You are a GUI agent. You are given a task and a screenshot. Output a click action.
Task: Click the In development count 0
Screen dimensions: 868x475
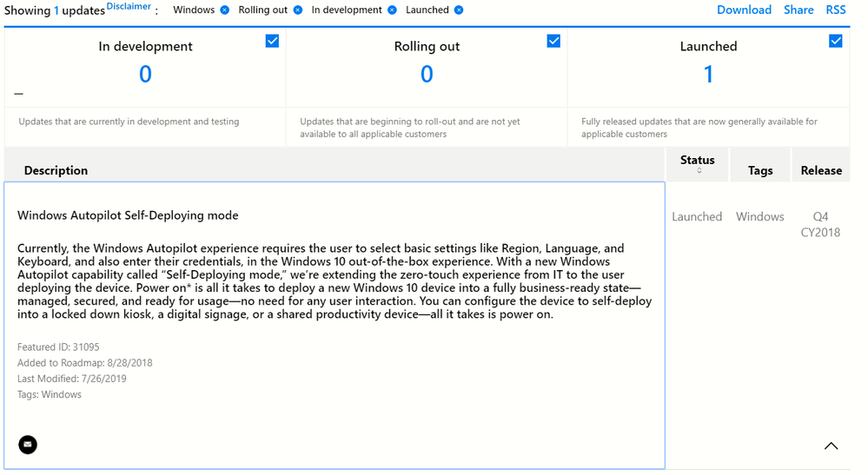(x=145, y=74)
